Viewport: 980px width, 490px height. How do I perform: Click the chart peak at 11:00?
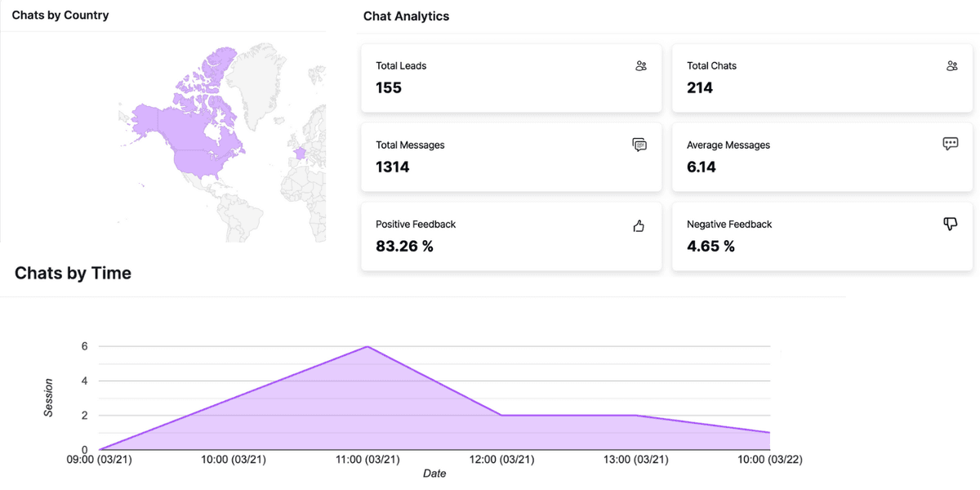[x=367, y=347]
